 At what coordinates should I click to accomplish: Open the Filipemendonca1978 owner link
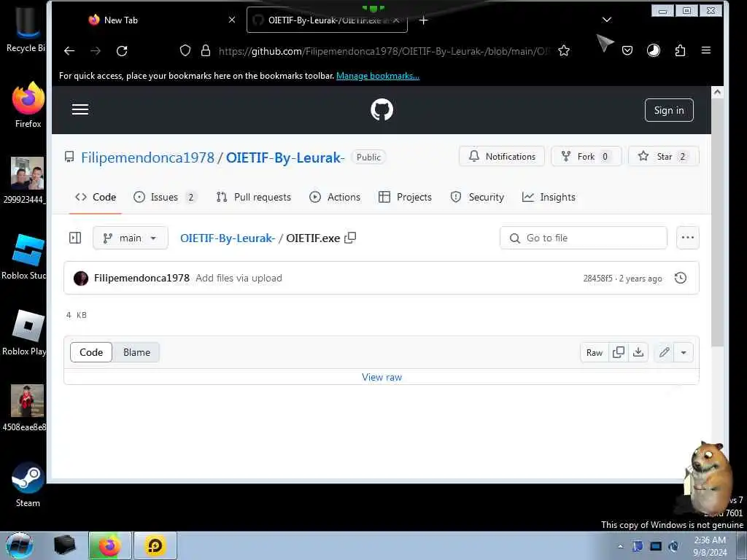tap(147, 157)
